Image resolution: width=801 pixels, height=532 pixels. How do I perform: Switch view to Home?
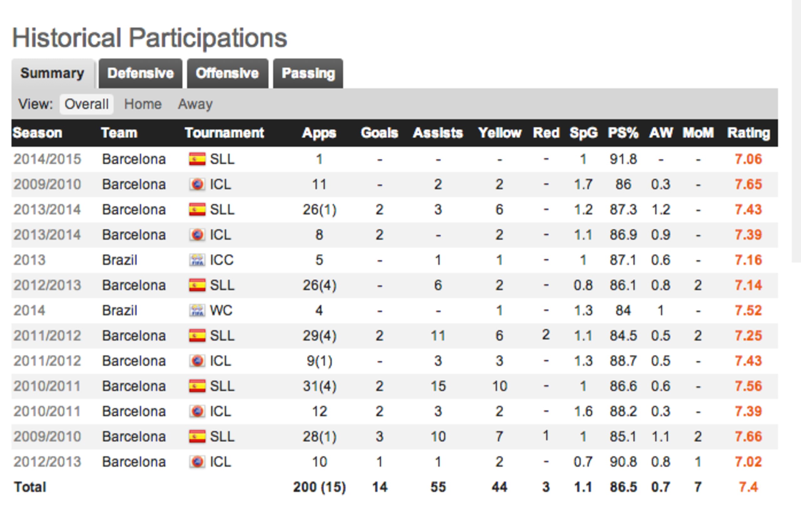pyautogui.click(x=143, y=104)
